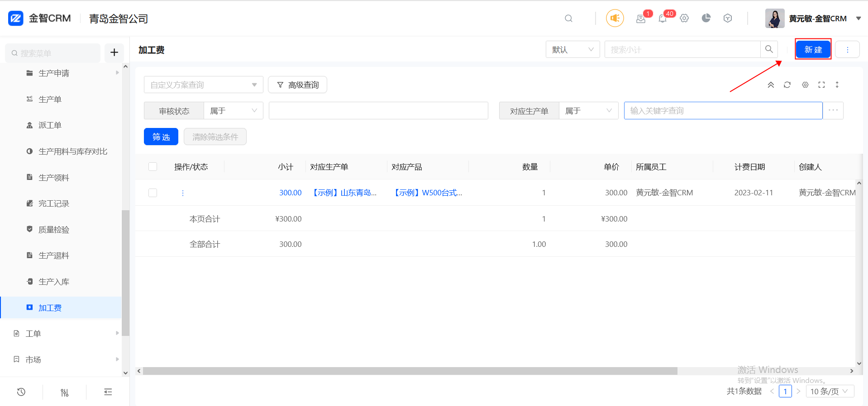
Task: Click page number 1 in pagination
Action: click(x=785, y=391)
